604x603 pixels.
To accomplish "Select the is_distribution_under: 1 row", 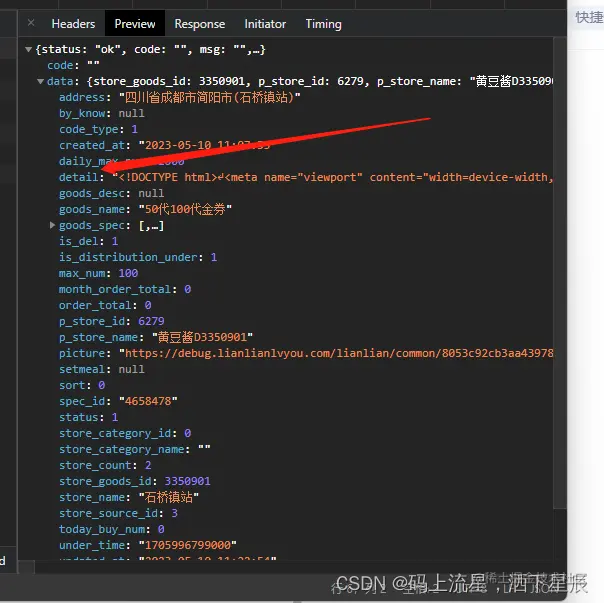I will tap(138, 257).
